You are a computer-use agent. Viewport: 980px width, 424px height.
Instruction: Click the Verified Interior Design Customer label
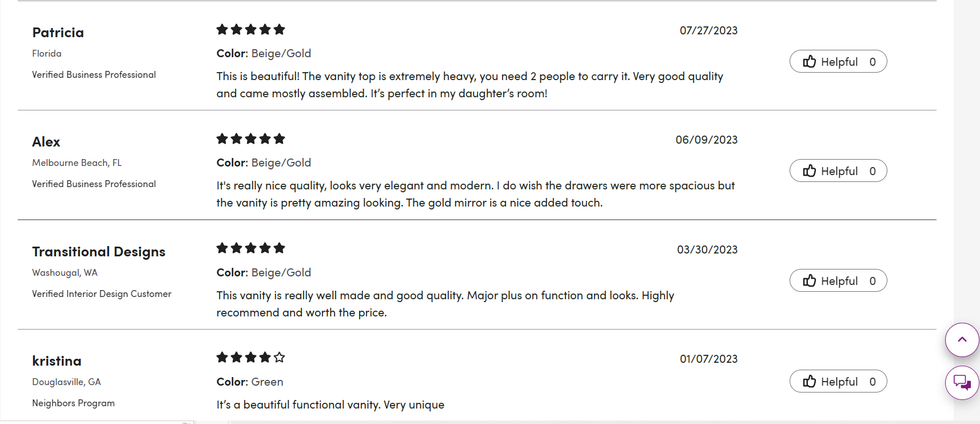[x=101, y=294]
